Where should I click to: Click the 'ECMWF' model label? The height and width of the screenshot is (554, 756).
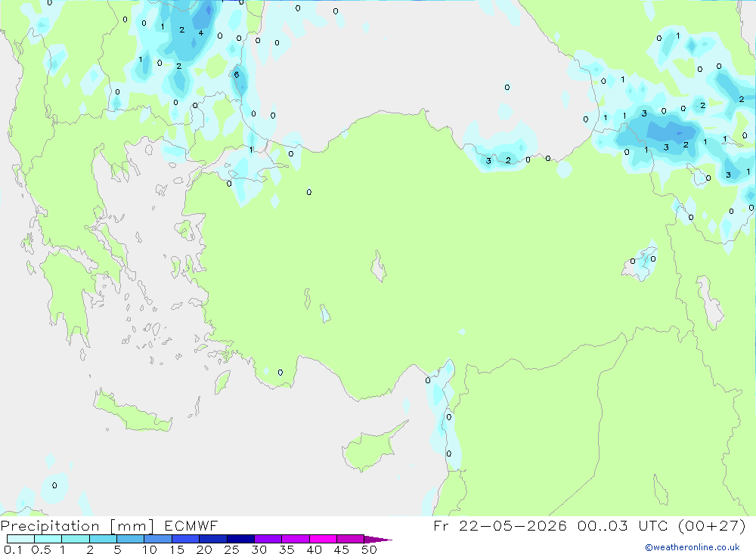(x=191, y=525)
